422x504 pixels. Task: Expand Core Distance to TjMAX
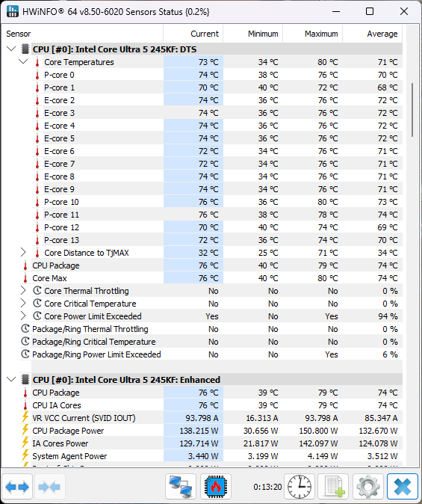coord(23,253)
